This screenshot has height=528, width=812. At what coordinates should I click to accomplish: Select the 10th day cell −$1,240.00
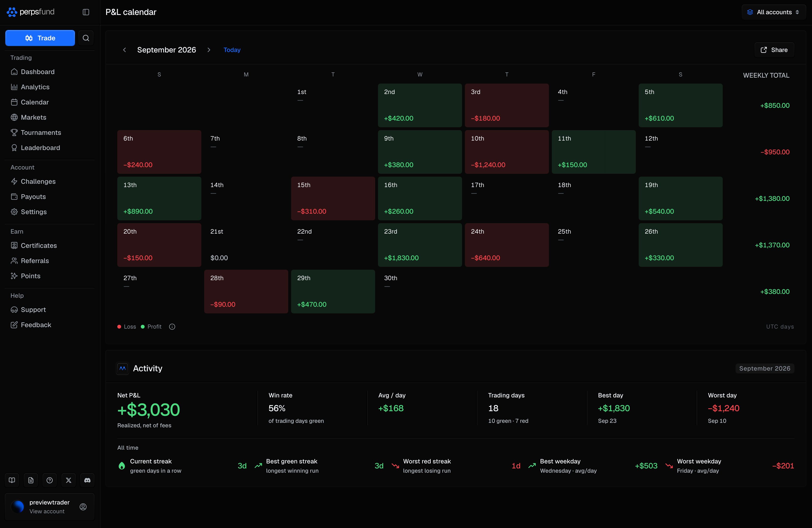point(507,152)
